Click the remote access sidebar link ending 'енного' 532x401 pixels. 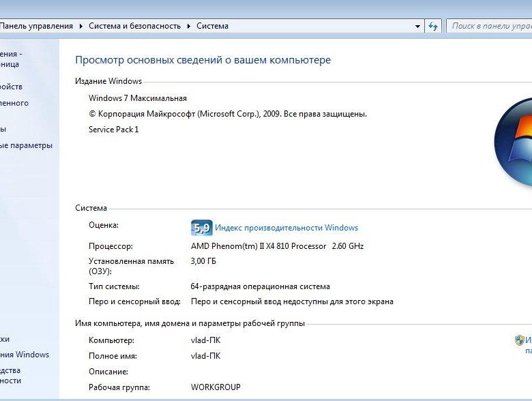pyautogui.click(x=14, y=103)
